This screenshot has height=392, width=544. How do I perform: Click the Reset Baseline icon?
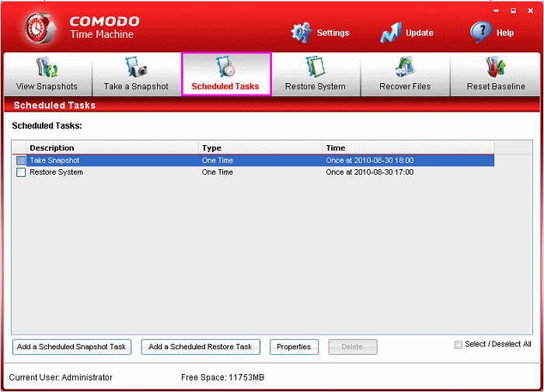pos(496,67)
